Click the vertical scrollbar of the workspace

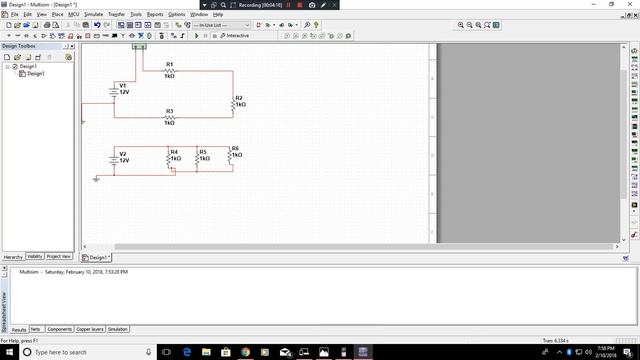coord(623,135)
